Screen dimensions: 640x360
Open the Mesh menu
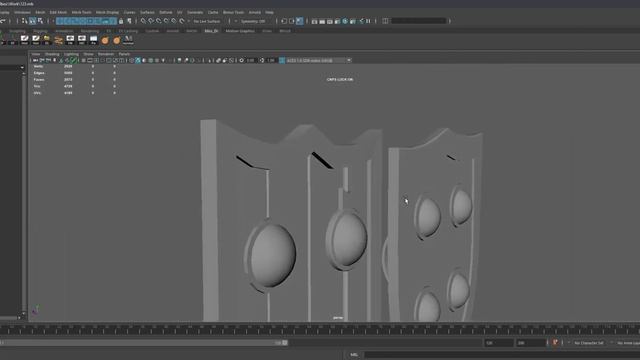click(x=40, y=12)
